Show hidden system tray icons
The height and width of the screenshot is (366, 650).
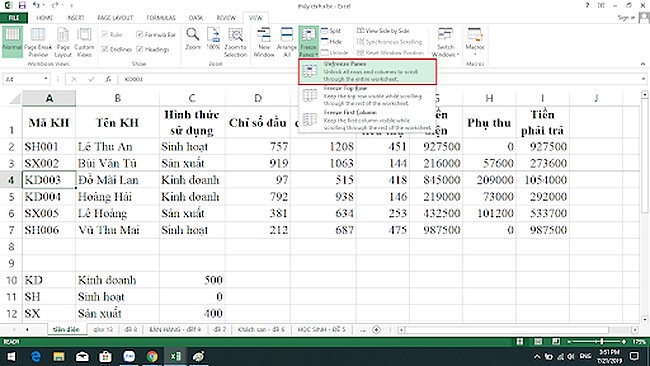coord(537,356)
